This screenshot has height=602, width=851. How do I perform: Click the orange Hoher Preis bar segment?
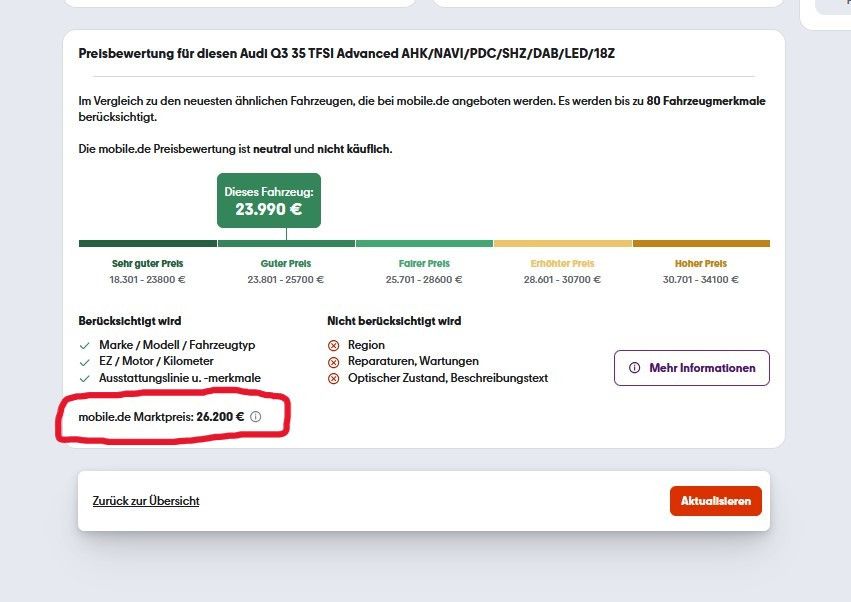[x=701, y=243]
